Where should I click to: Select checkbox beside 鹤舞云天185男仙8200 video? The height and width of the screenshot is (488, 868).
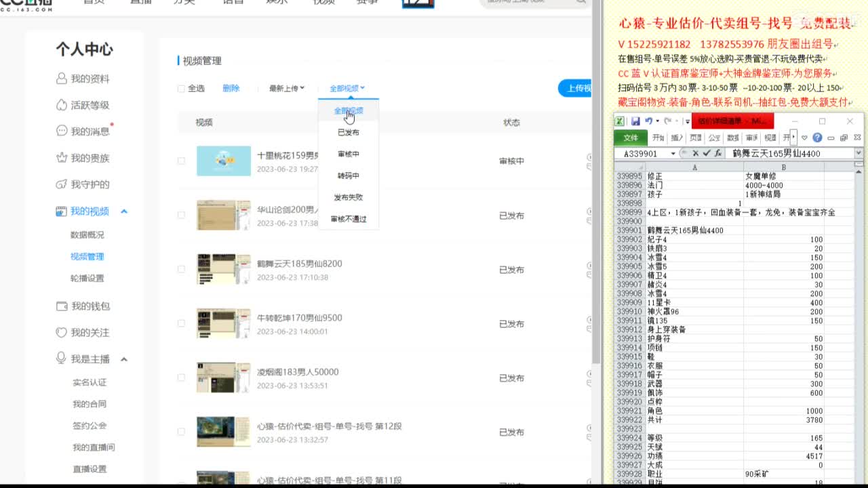[x=181, y=269]
